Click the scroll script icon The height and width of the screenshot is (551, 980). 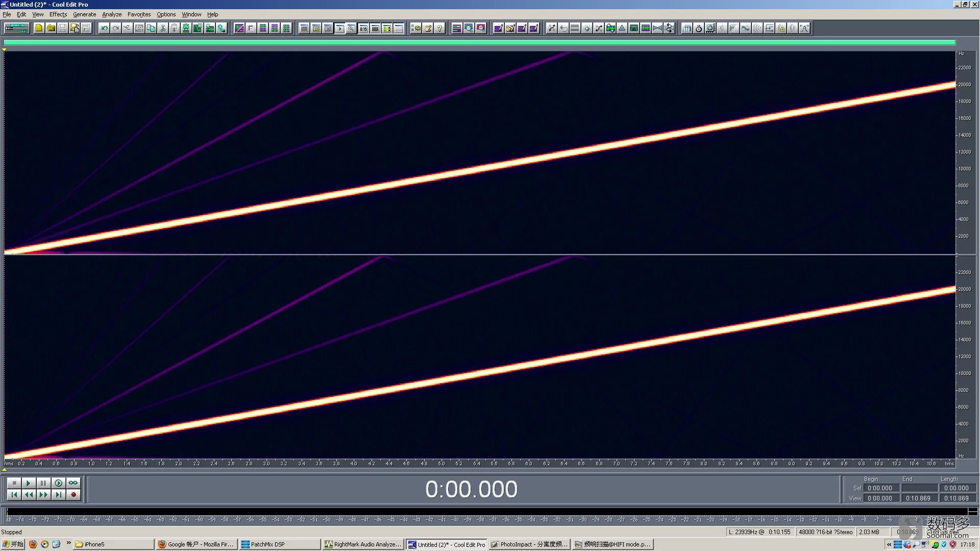coord(428,28)
